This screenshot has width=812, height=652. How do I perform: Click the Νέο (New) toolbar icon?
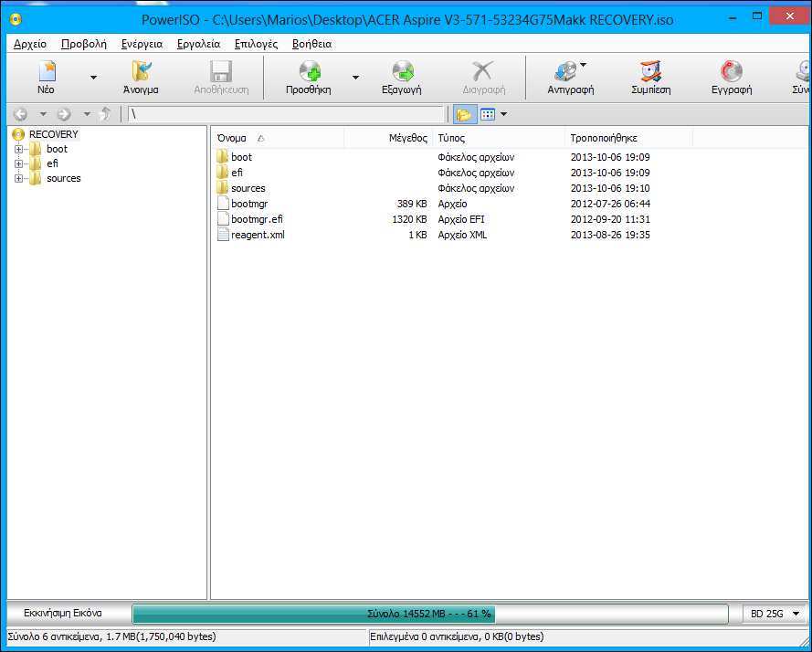47,71
